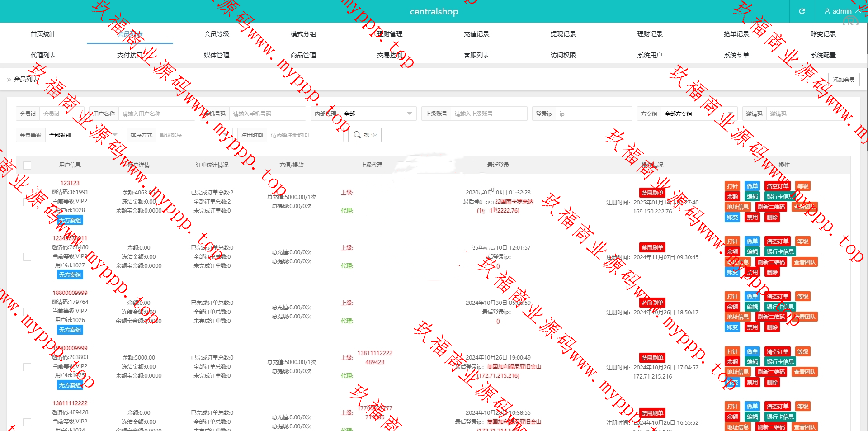The width and height of the screenshot is (868, 431).
Task: Click 无方案组 tag under user 18800009999
Action: click(x=70, y=330)
